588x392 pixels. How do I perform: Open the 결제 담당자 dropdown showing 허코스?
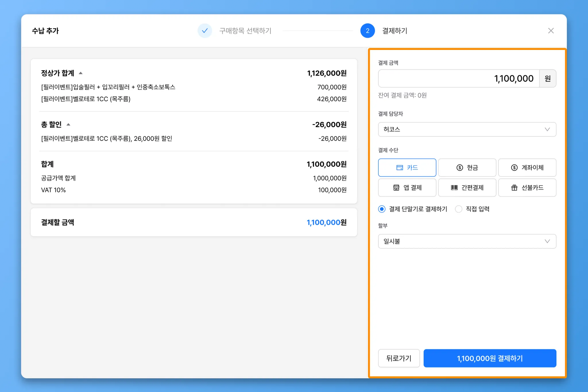[x=467, y=129]
